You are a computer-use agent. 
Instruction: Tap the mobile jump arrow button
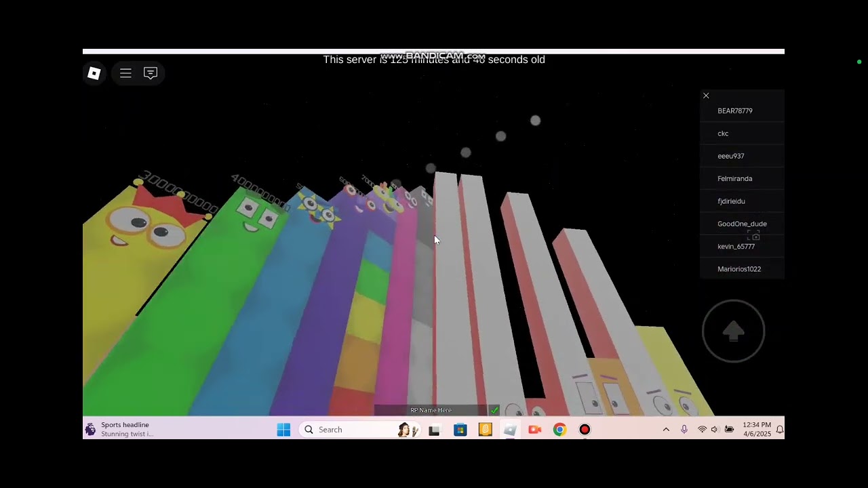[733, 331]
